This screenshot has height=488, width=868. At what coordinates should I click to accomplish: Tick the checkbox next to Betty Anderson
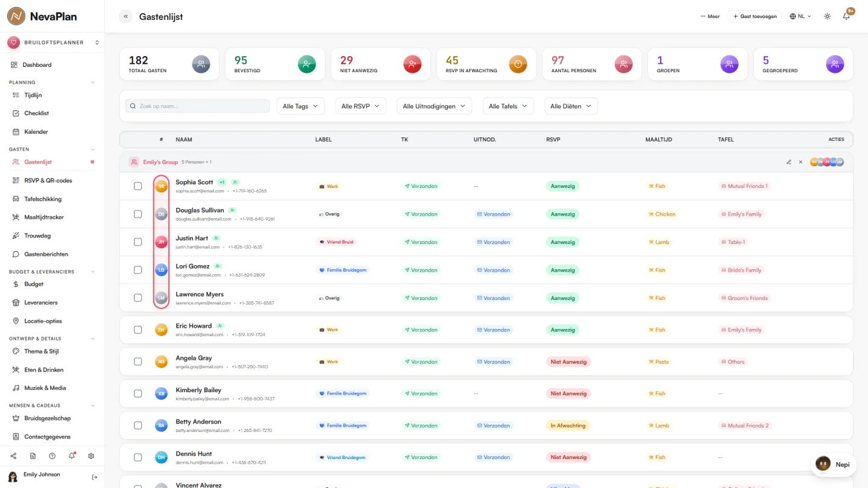(138, 425)
